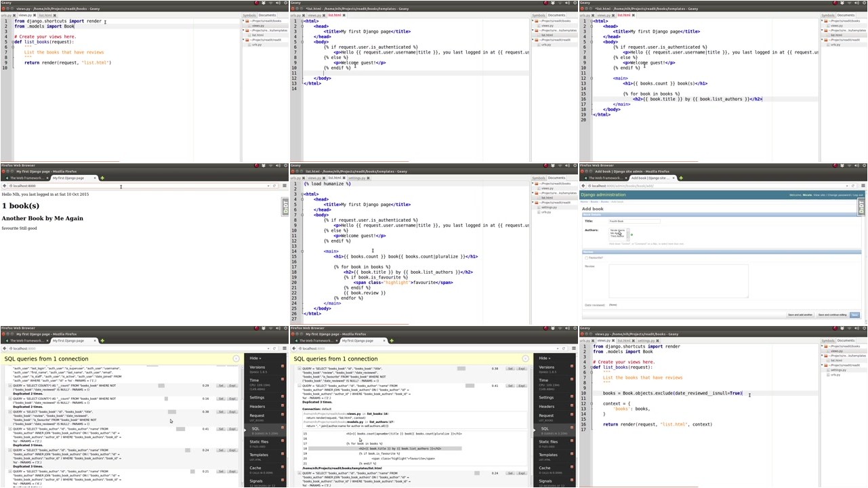This screenshot has height=488, width=868.
Task: Reload the Add book admin page
Action: point(853,186)
